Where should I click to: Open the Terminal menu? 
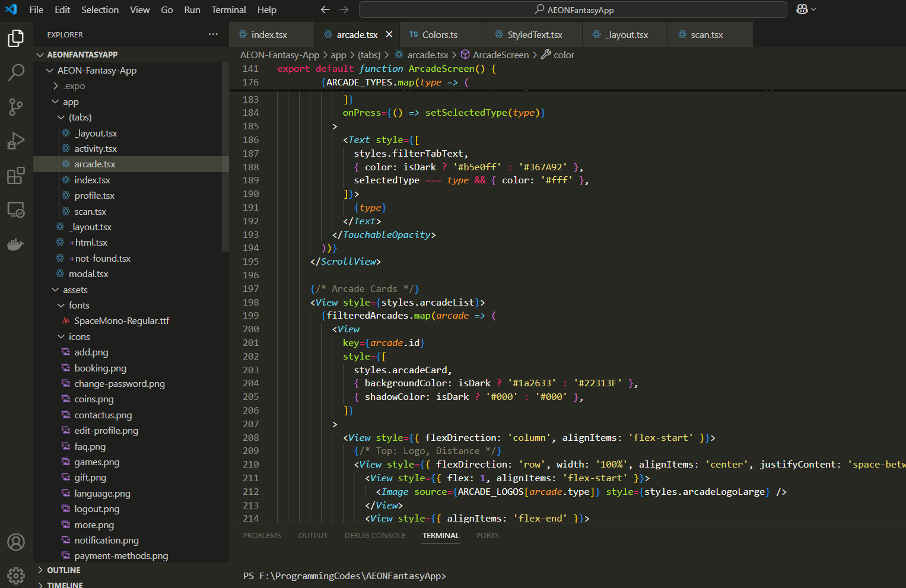click(228, 10)
